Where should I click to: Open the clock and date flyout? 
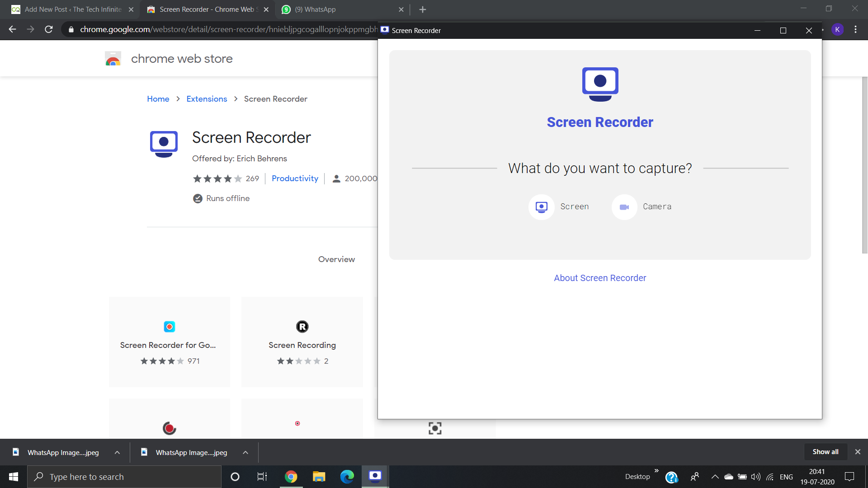(x=817, y=477)
